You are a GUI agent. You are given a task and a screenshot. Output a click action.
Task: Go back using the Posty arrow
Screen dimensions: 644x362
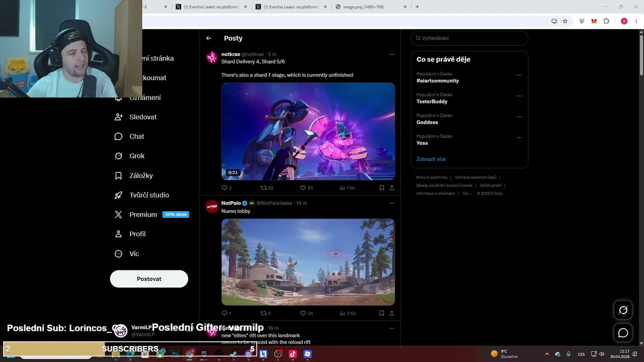[x=209, y=38]
